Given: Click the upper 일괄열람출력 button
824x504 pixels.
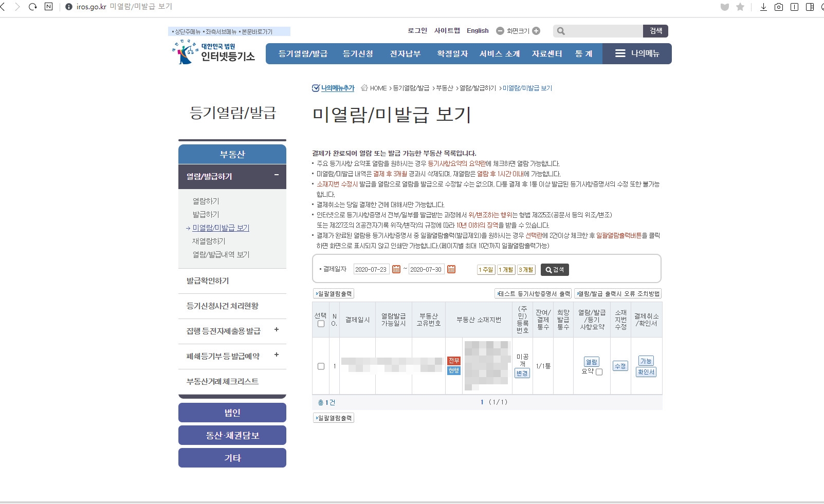Looking at the screenshot, I should 334,294.
